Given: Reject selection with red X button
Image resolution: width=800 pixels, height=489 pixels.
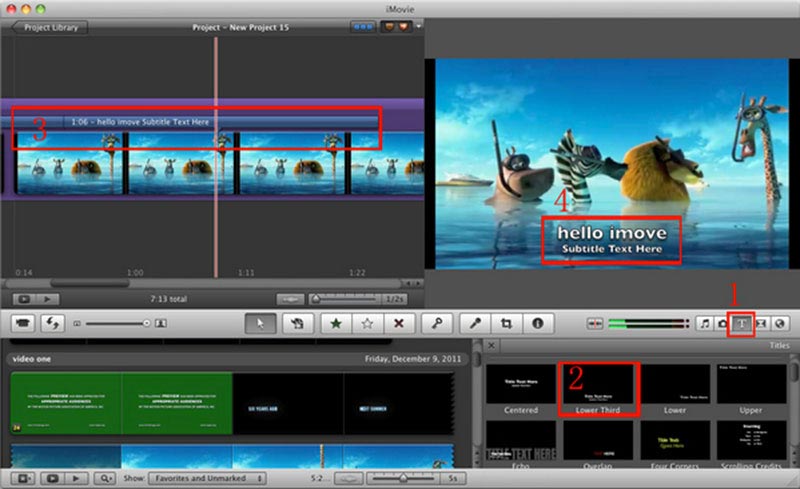Looking at the screenshot, I should coord(398,324).
